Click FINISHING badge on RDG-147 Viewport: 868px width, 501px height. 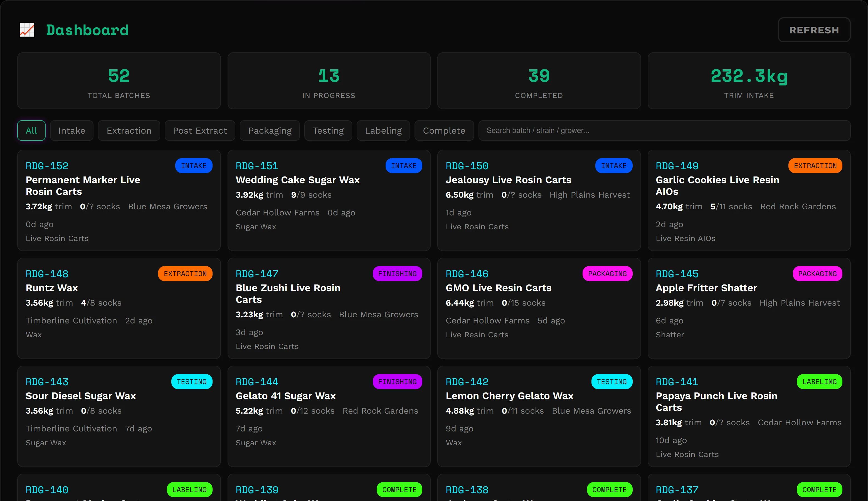click(x=398, y=274)
